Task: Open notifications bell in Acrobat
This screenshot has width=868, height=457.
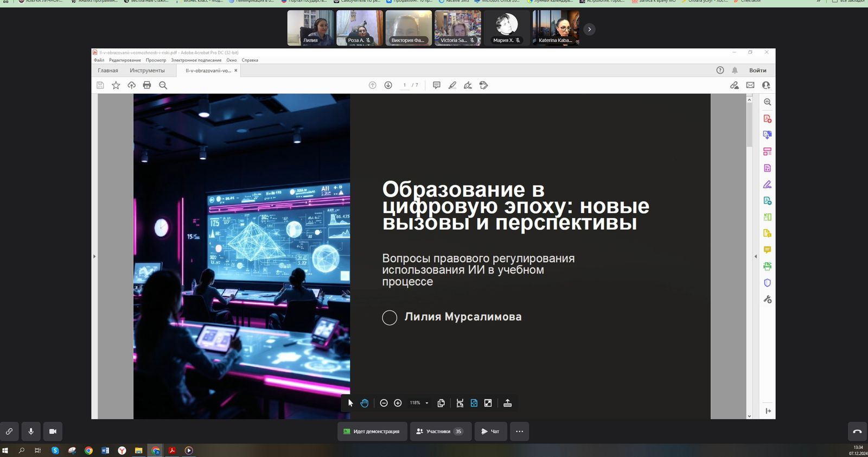Action: (x=735, y=70)
